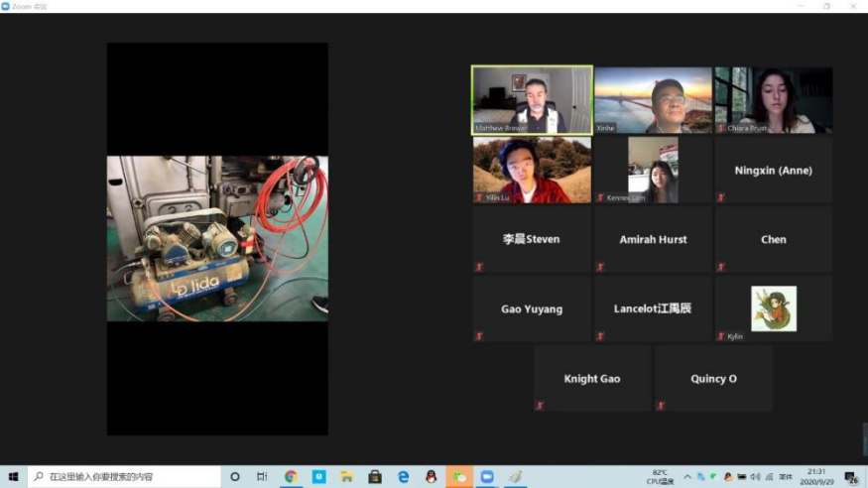Click the Microsoft Store bag icon

click(x=375, y=477)
